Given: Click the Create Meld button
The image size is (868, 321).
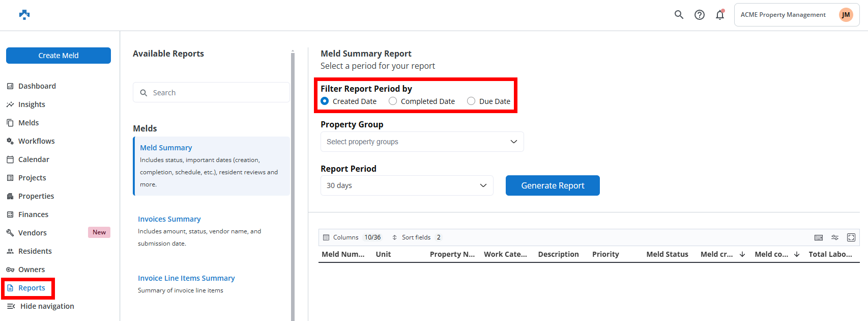Looking at the screenshot, I should (x=59, y=56).
